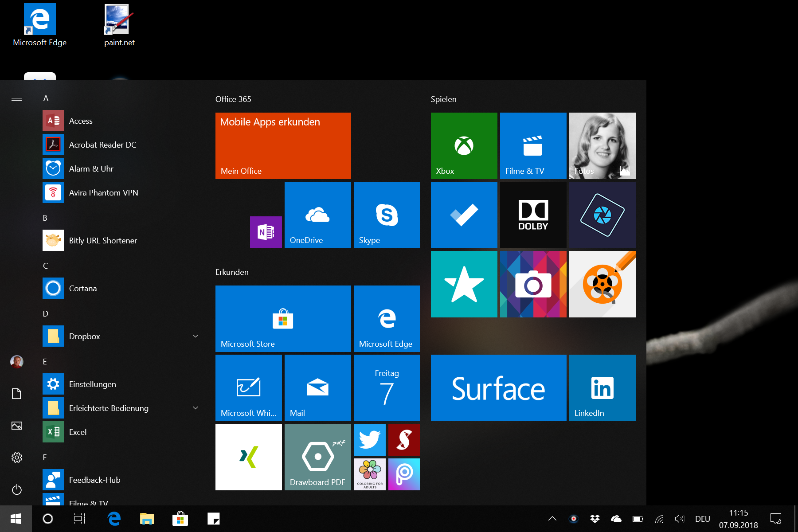Open the OneDrive tile

point(318,215)
